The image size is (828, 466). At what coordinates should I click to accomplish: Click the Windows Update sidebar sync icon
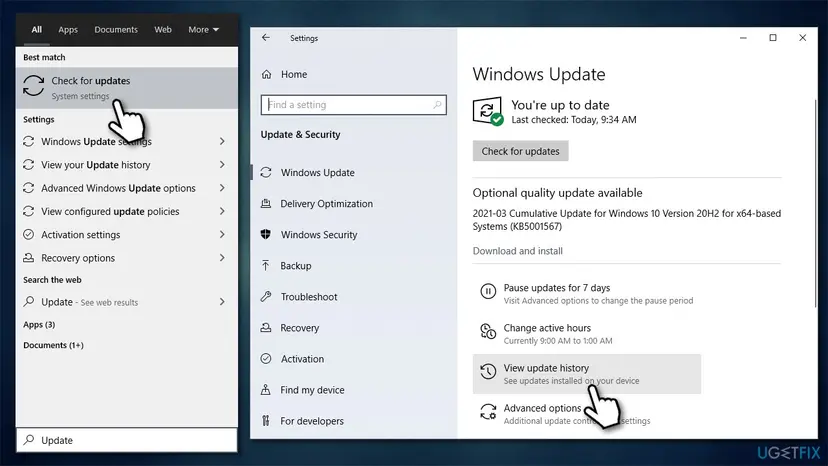(266, 172)
